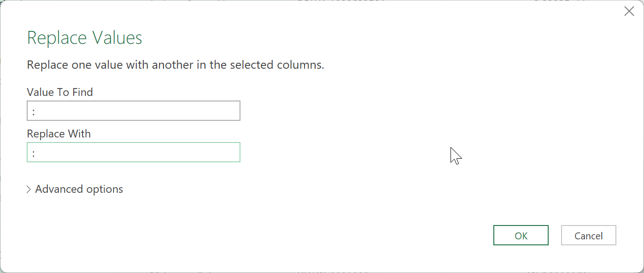Click the Replace With label
644x273 pixels.
(59, 134)
